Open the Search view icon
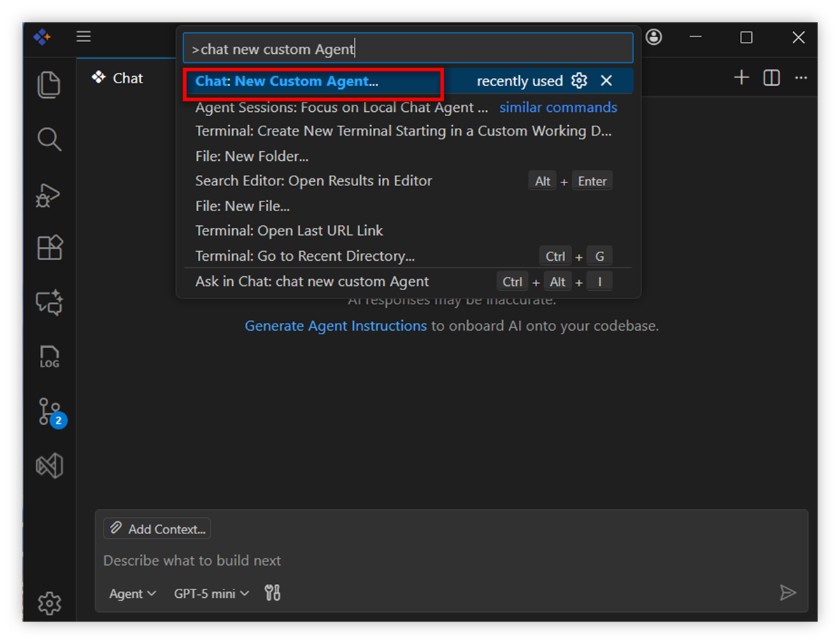 (49, 139)
